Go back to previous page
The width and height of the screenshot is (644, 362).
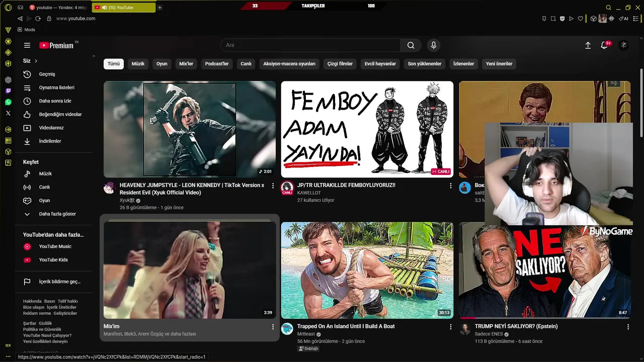click(20, 19)
